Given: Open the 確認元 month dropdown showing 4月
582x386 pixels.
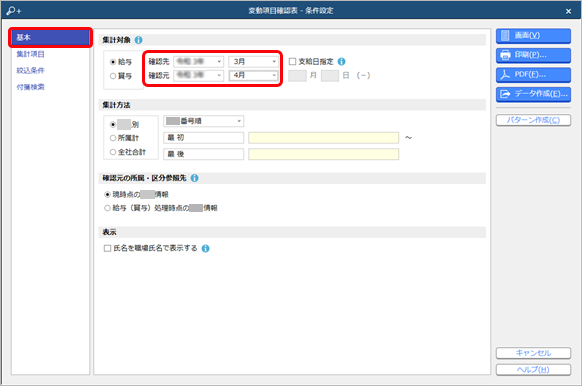Looking at the screenshot, I should pyautogui.click(x=254, y=75).
